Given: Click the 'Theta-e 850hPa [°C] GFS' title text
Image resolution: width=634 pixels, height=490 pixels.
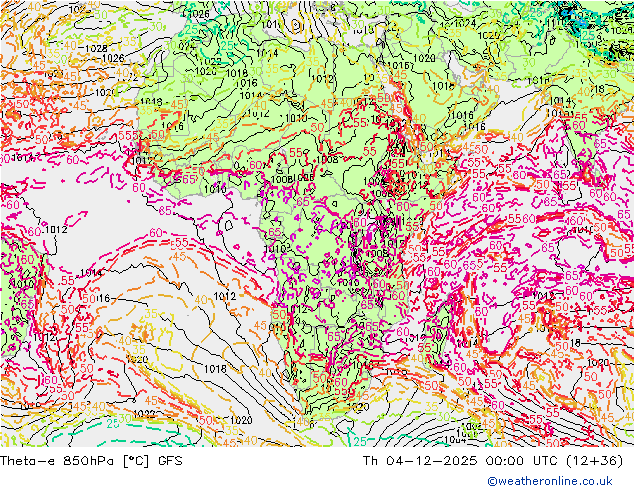Looking at the screenshot, I should [x=91, y=461].
